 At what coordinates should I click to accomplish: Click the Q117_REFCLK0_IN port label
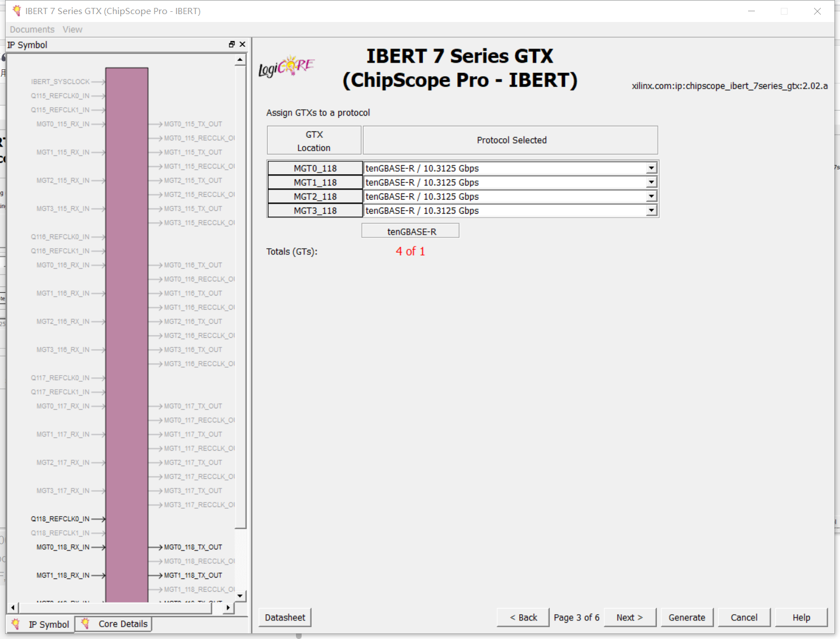pos(60,378)
